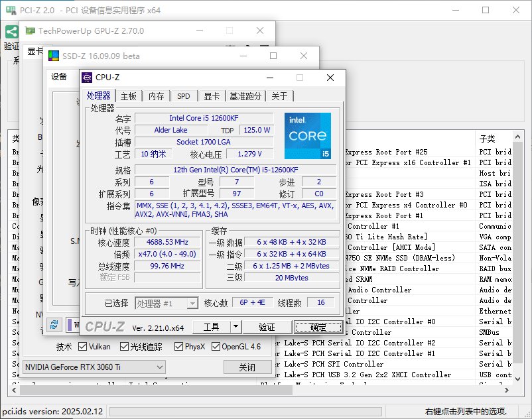Click the PCI-Z green share icon

[11, 32]
